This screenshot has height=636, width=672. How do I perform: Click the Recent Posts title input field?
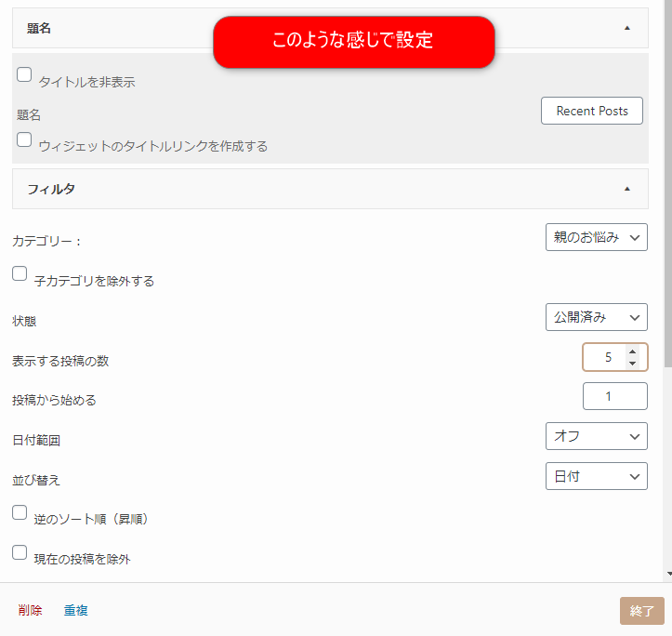[592, 111]
